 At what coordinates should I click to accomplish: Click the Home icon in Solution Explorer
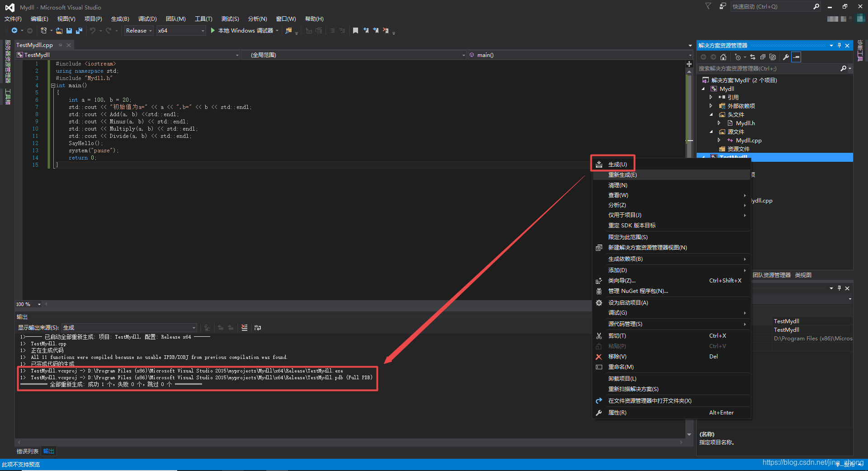723,57
